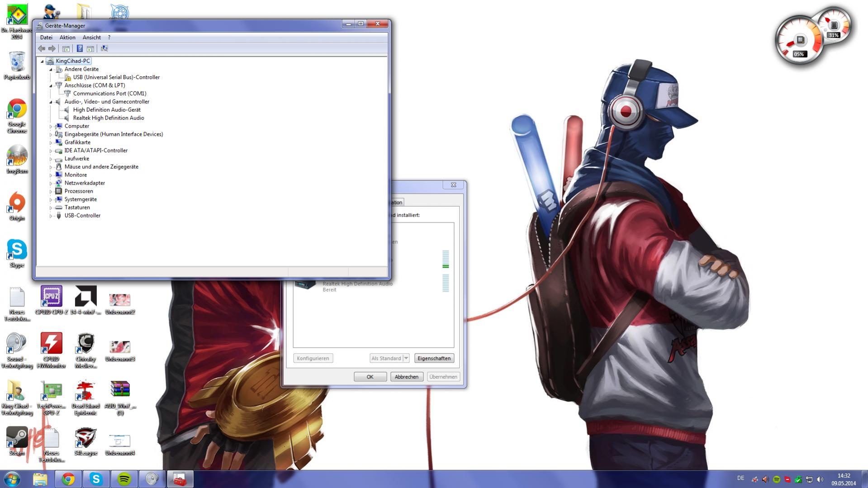
Task: Open Dead Island Epidemic desktop shortcut
Action: pyautogui.click(x=85, y=397)
